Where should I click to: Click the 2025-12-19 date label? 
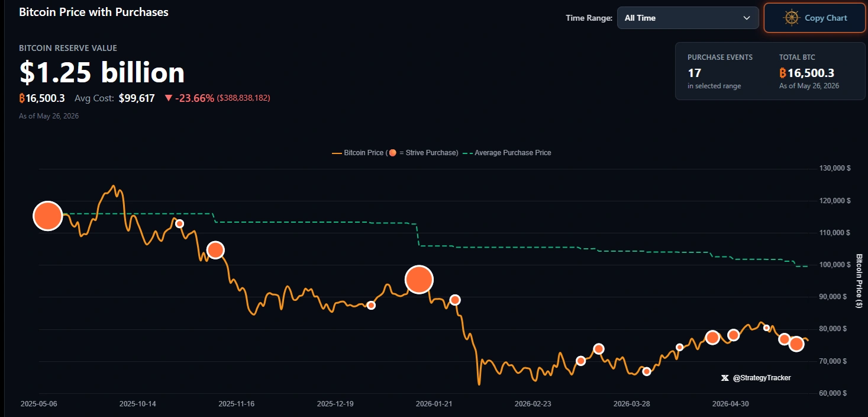[x=335, y=404]
